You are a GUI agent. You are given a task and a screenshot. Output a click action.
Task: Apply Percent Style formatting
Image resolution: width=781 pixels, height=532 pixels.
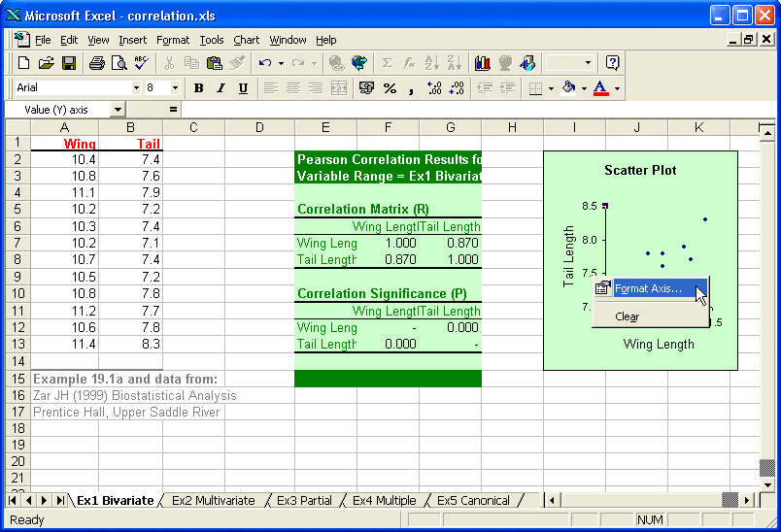click(390, 87)
